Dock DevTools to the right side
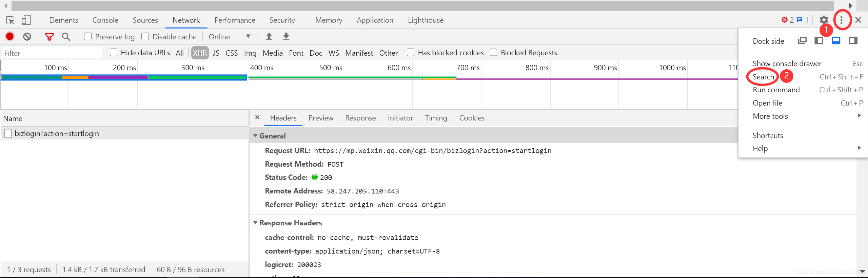This screenshot has width=868, height=278. [x=853, y=41]
